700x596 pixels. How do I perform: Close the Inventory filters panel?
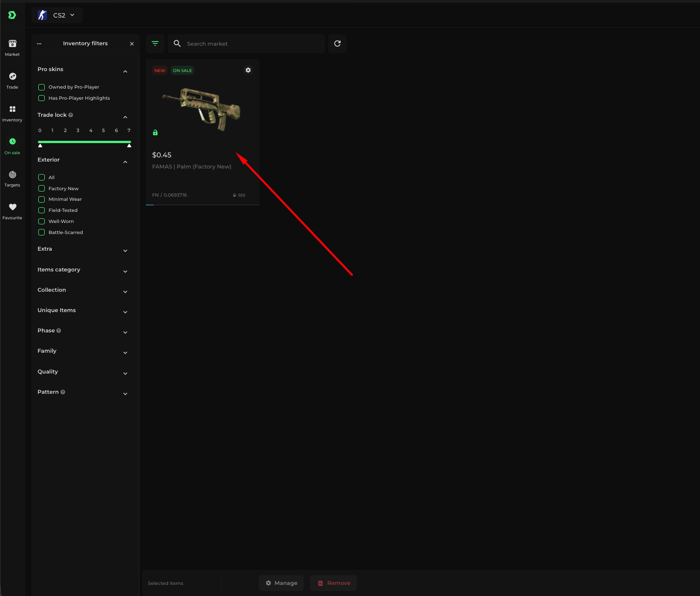pyautogui.click(x=132, y=44)
